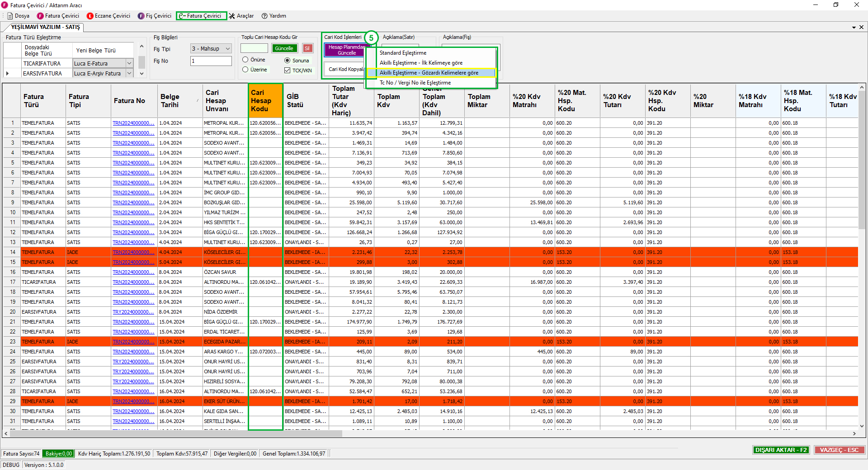
Task: Click the green-outlined e-Fatura Çevirici item
Action: 201,16
